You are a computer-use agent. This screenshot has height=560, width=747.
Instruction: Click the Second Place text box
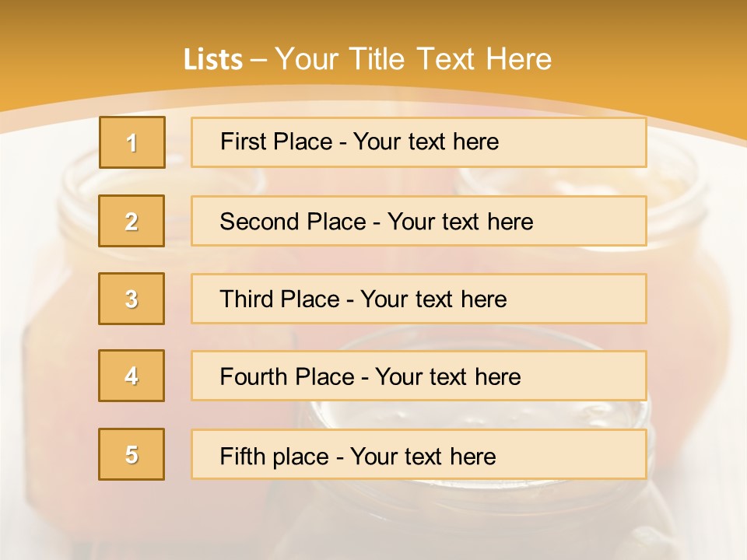(x=419, y=221)
